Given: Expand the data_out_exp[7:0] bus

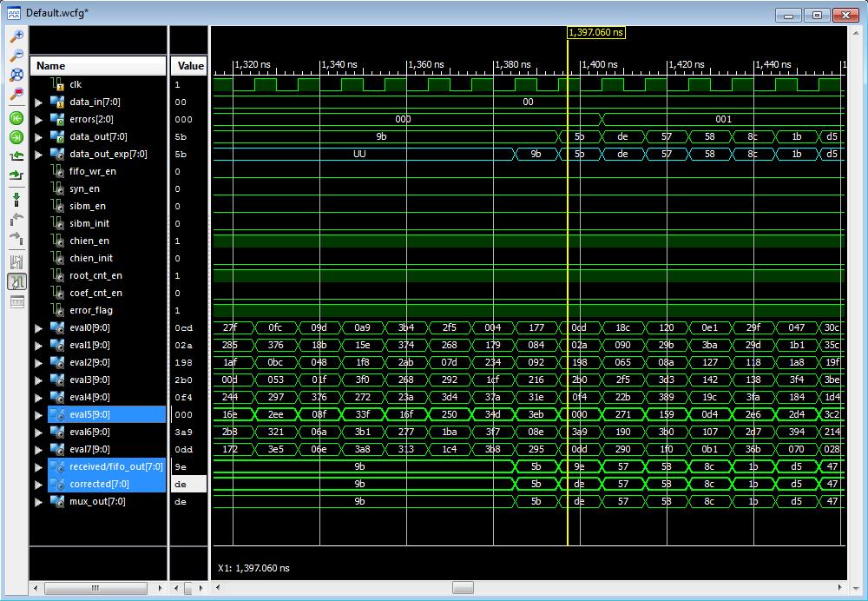Looking at the screenshot, I should pos(38,155).
